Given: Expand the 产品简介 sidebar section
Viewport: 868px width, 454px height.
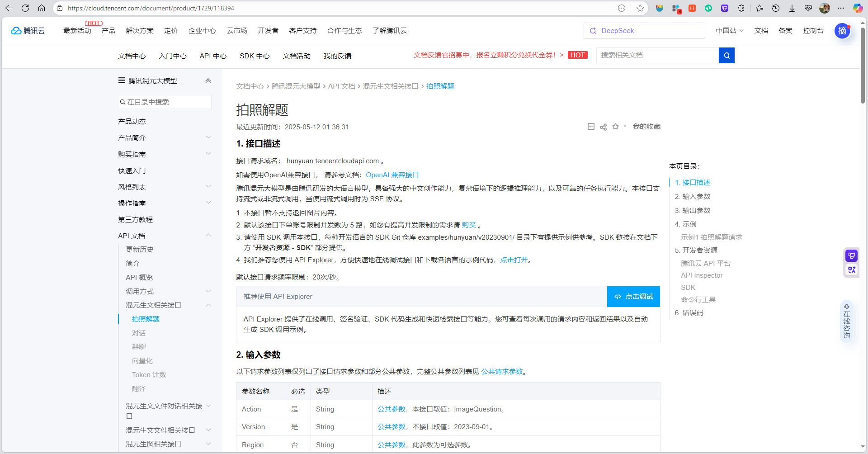Looking at the screenshot, I should pyautogui.click(x=208, y=137).
